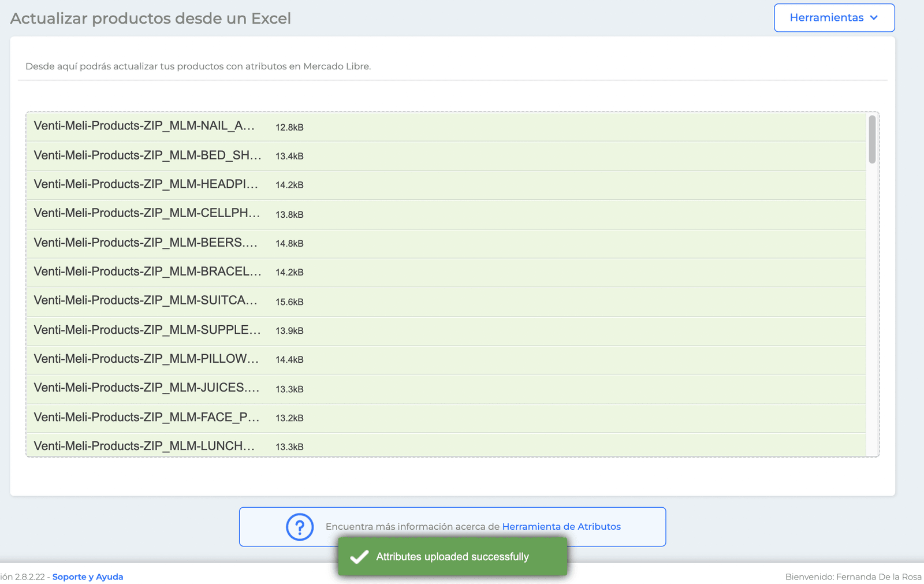
Task: Click the 14.8kB file size value
Action: 289,244
